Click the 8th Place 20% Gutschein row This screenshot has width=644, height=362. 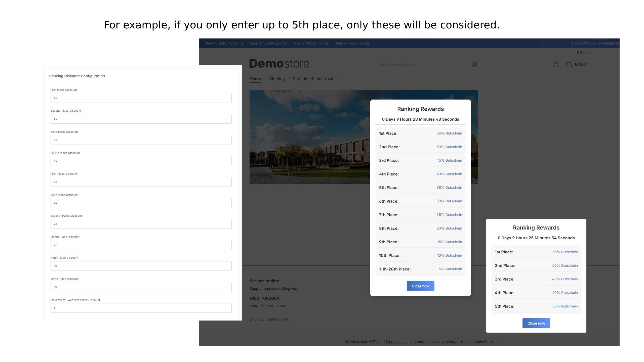[x=420, y=228]
